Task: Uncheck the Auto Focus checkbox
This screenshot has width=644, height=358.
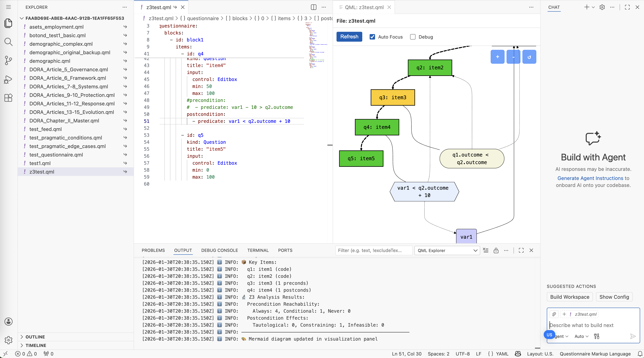Action: click(372, 37)
